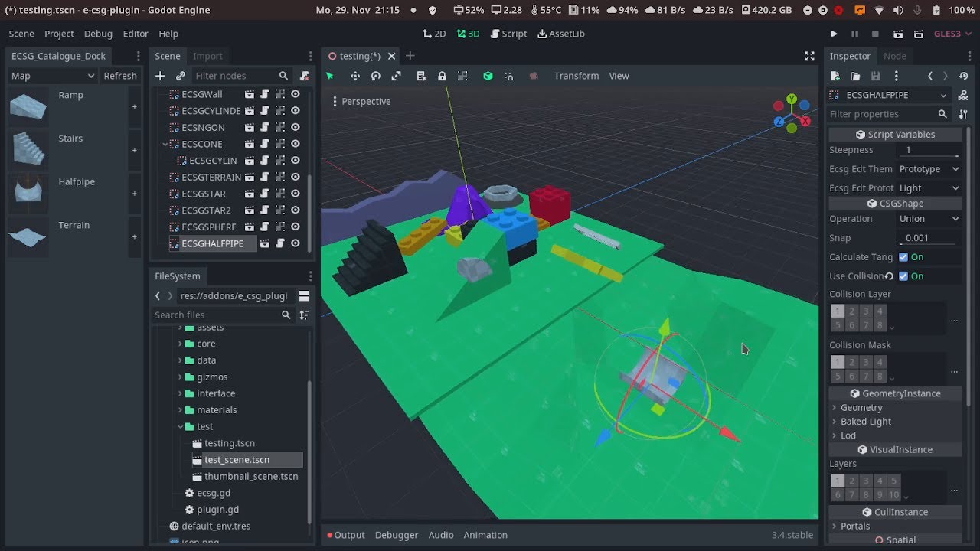Click the Play project button

coord(834,34)
